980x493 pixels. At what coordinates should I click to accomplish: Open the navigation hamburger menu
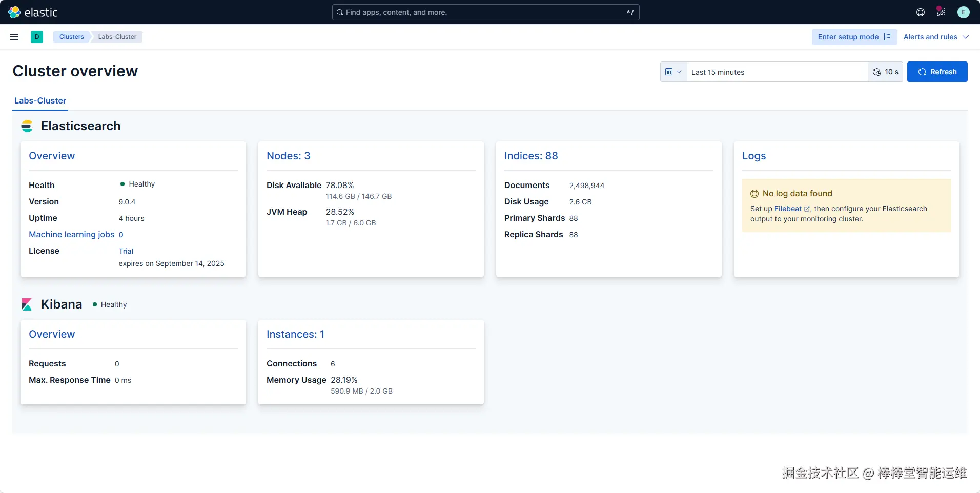(x=14, y=37)
